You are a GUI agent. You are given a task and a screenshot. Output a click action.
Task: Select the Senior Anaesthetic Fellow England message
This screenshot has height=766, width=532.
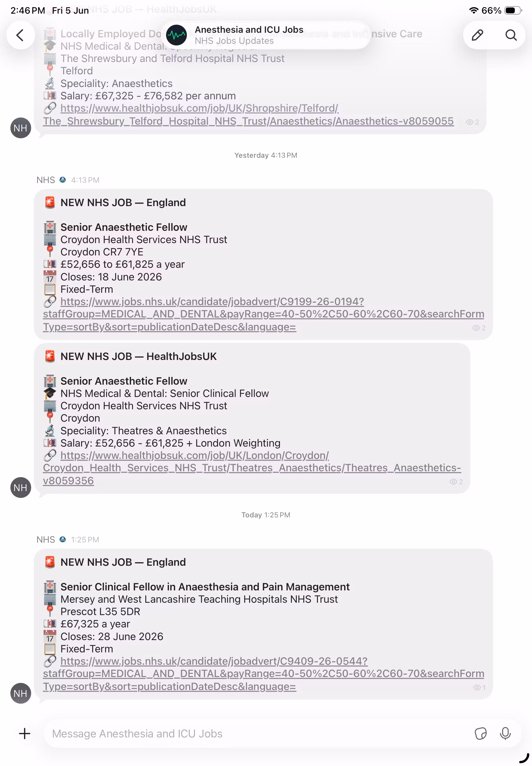[x=263, y=265]
